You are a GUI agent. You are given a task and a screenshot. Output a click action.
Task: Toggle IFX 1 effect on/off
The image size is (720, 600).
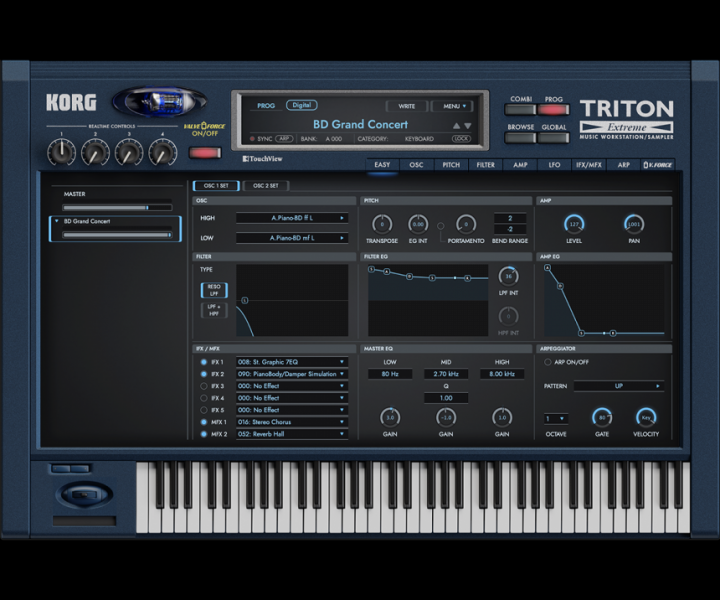(204, 362)
